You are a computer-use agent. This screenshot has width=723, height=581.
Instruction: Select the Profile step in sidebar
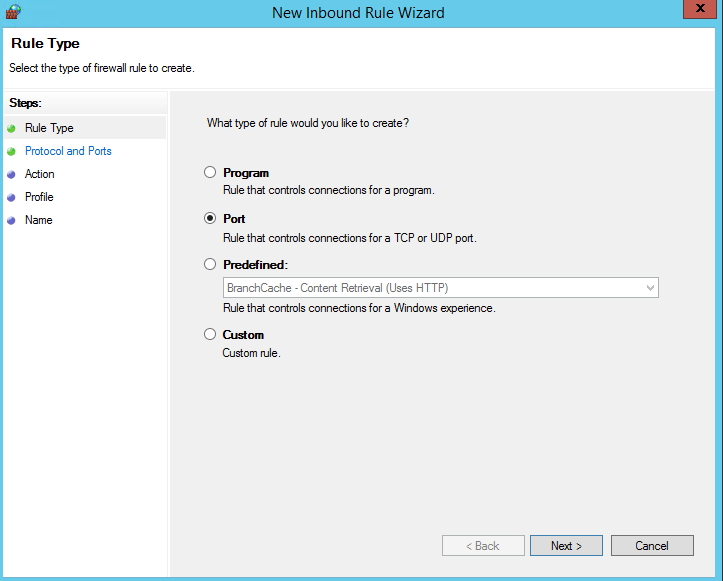click(x=39, y=197)
